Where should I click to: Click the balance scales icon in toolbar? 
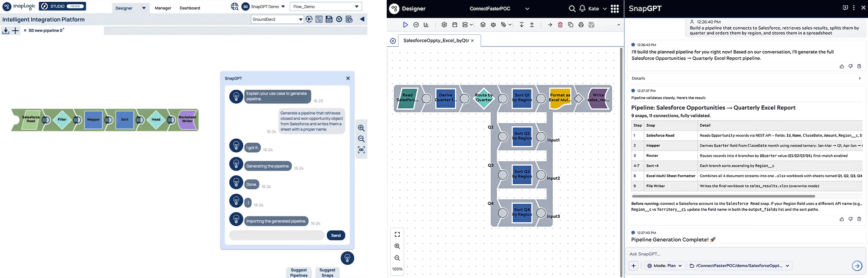(x=493, y=25)
